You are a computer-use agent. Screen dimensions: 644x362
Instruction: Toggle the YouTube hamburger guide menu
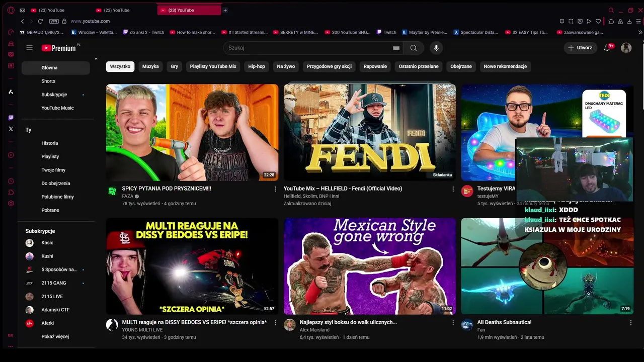pyautogui.click(x=30, y=48)
